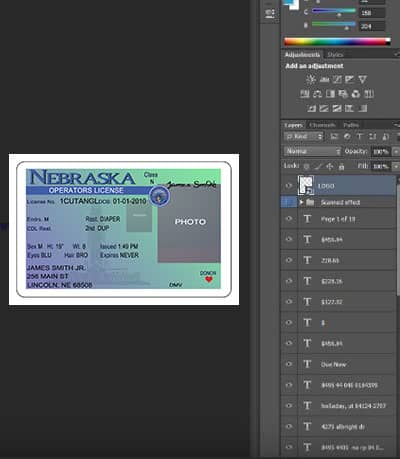Click the LOGO layer smart object thumbnail
400x459 pixels.
pyautogui.click(x=306, y=185)
